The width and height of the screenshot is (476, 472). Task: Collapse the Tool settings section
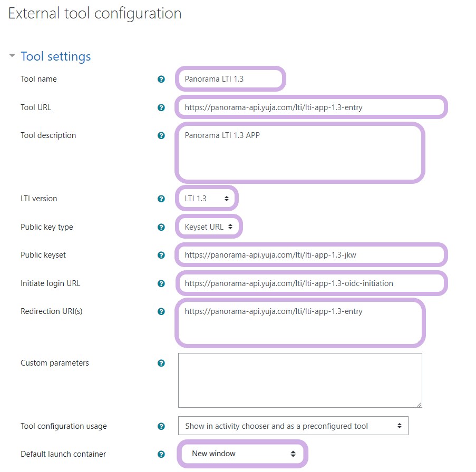pyautogui.click(x=12, y=56)
